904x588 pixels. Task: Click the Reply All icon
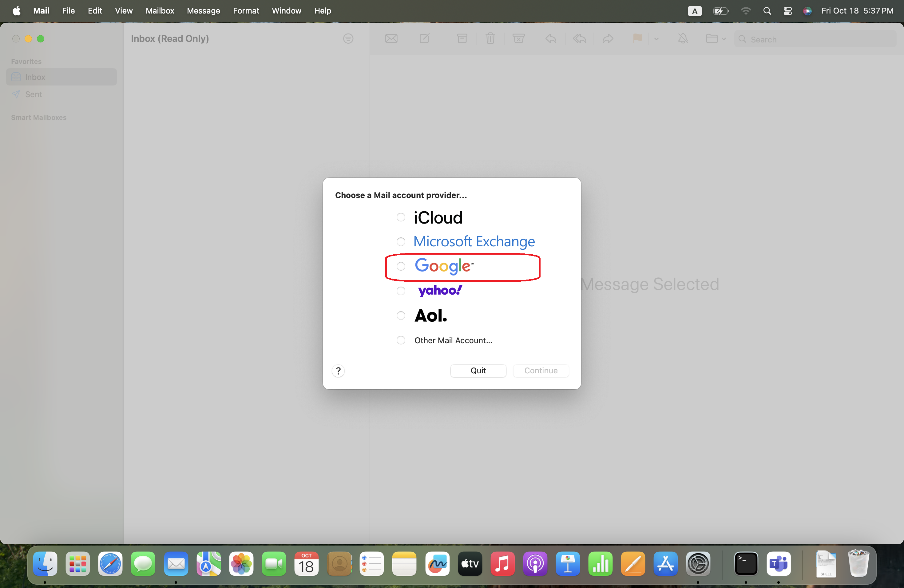click(579, 39)
